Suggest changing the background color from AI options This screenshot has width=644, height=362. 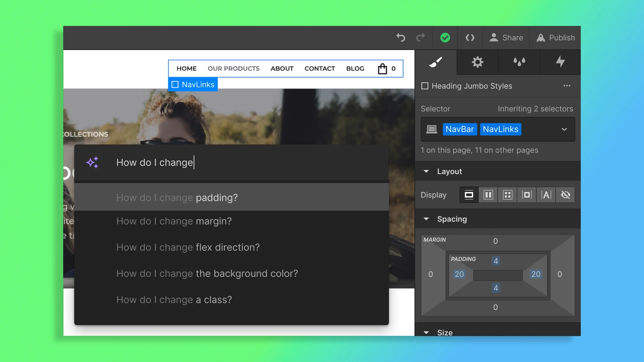(x=207, y=274)
